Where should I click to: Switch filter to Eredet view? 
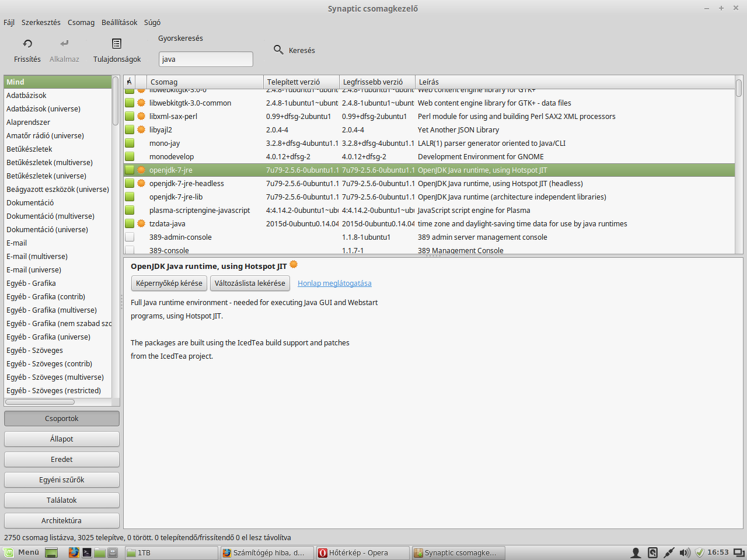pyautogui.click(x=62, y=459)
